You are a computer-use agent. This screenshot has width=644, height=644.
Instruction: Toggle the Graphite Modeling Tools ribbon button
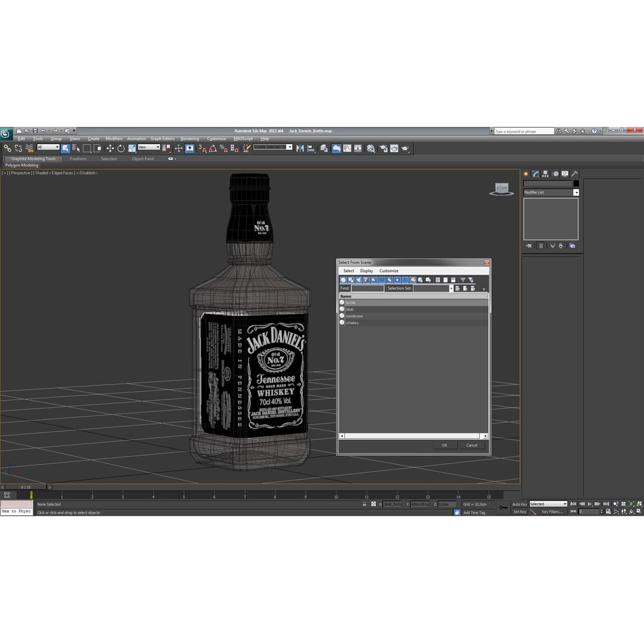(336, 148)
